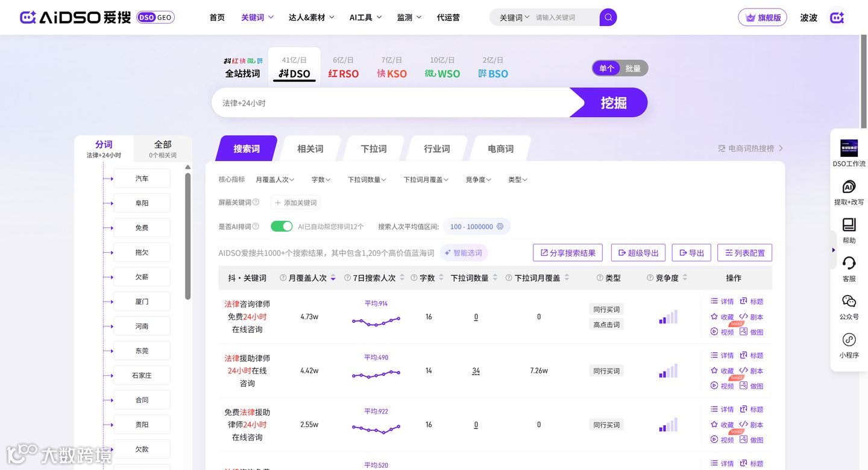Open the 字数 filter dropdown

click(322, 179)
